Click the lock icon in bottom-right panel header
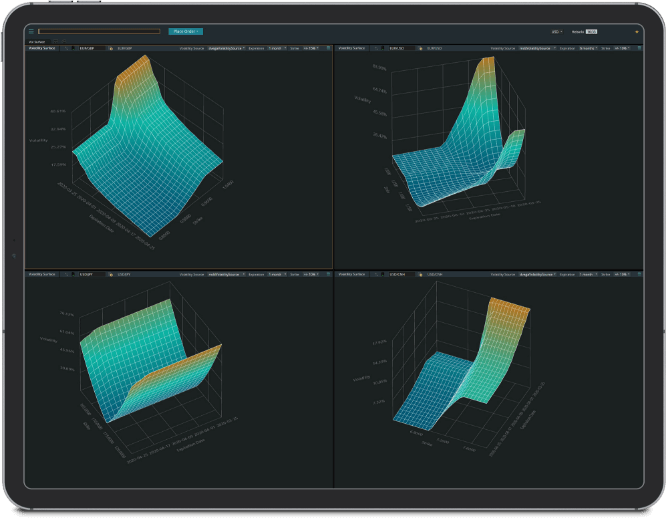This screenshot has width=668, height=531. coord(421,272)
